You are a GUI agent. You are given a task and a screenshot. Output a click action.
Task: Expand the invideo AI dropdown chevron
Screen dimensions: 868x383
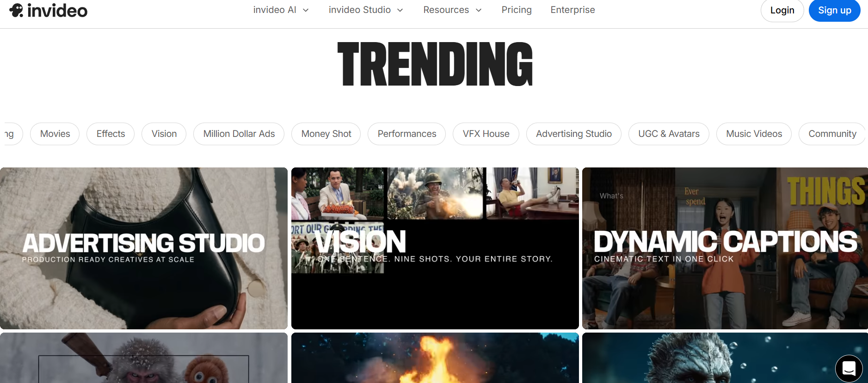(306, 10)
